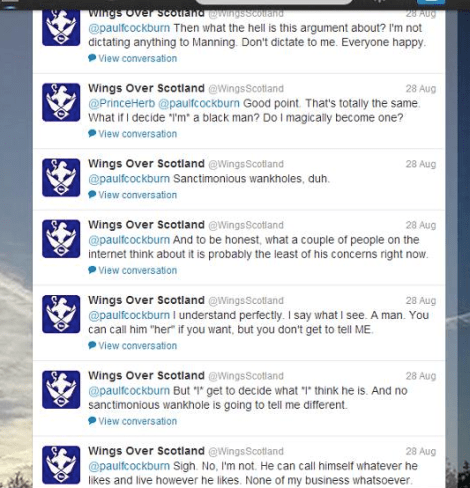The height and width of the screenshot is (488, 470).
Task: Click Wings Over Scotland name on "And to be honest" tweet
Action: coord(146,225)
